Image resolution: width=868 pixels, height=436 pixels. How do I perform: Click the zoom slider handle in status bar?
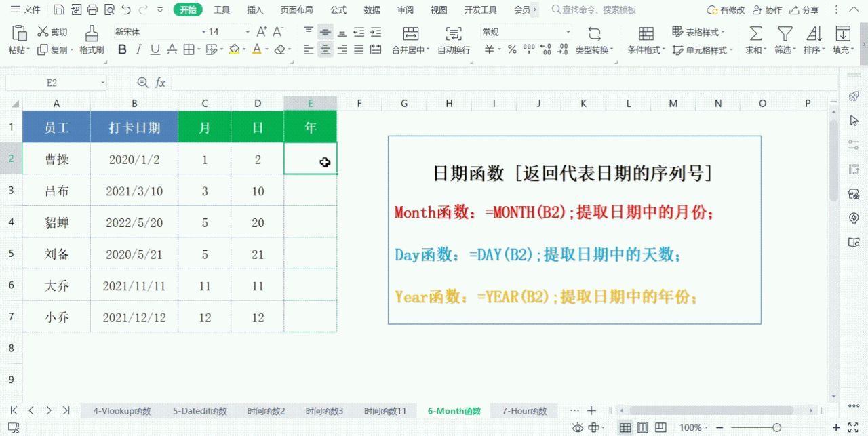coord(776,428)
